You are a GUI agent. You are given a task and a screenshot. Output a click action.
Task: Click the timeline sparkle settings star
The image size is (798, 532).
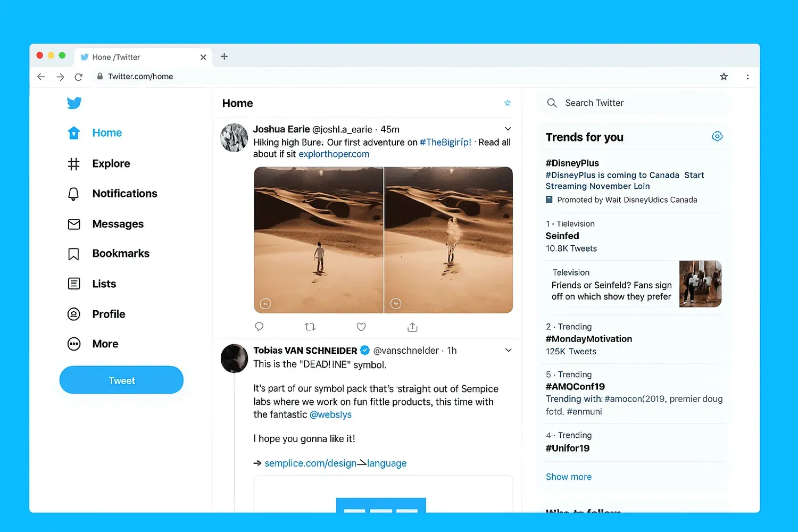click(507, 103)
